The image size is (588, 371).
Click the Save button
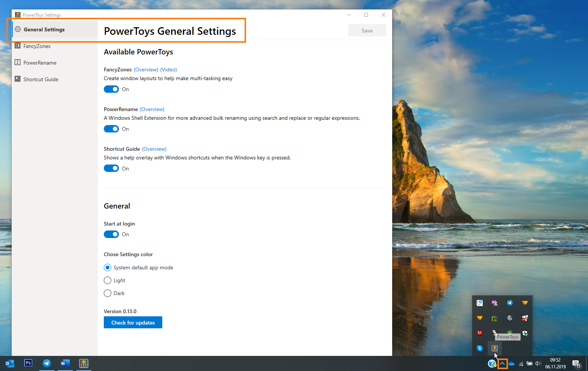pyautogui.click(x=367, y=31)
